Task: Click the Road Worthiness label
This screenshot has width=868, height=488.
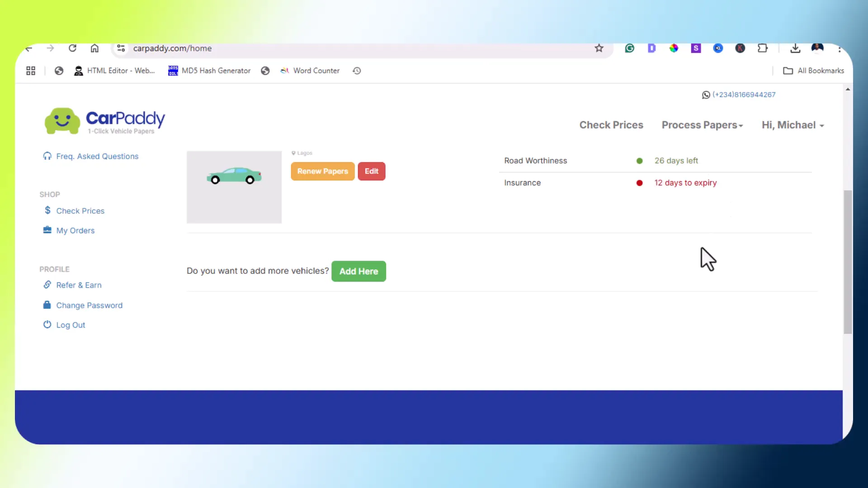Action: pos(536,161)
